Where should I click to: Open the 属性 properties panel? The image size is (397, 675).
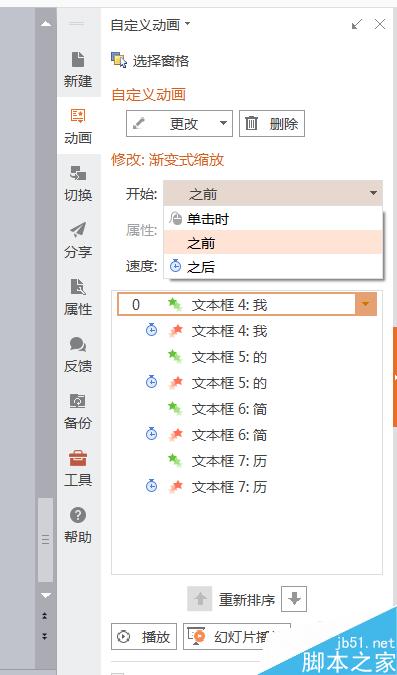point(78,297)
